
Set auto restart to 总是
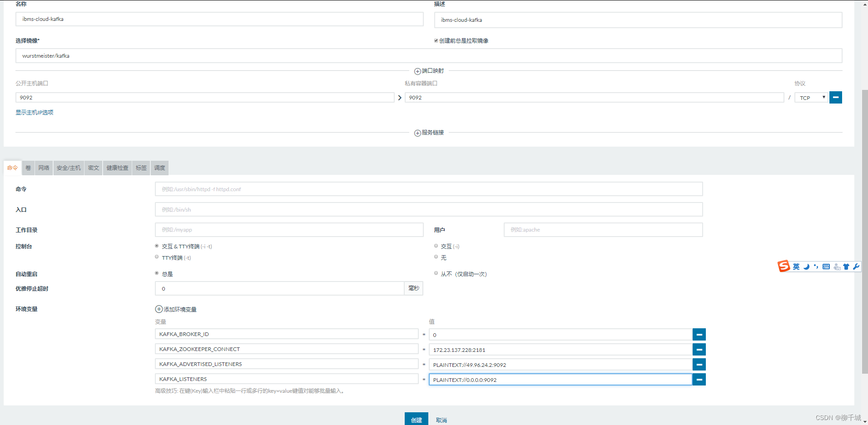coord(157,273)
